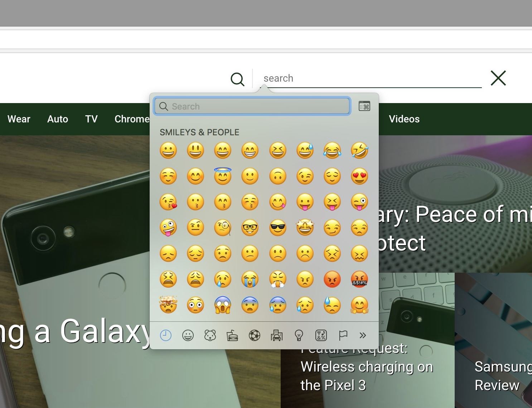532x408 pixels.
Task: Insert the nerd glasses emoji
Action: pyautogui.click(x=250, y=228)
